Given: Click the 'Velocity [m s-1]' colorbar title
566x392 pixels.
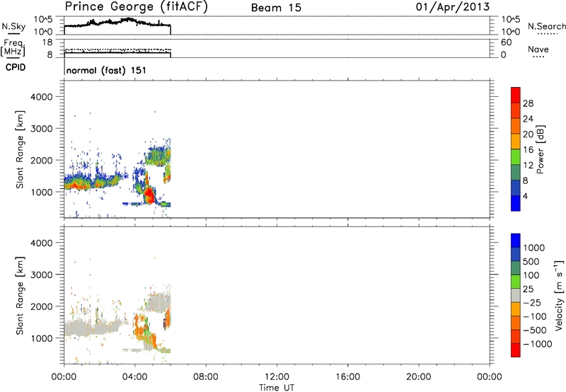Looking at the screenshot, I should point(559,295).
